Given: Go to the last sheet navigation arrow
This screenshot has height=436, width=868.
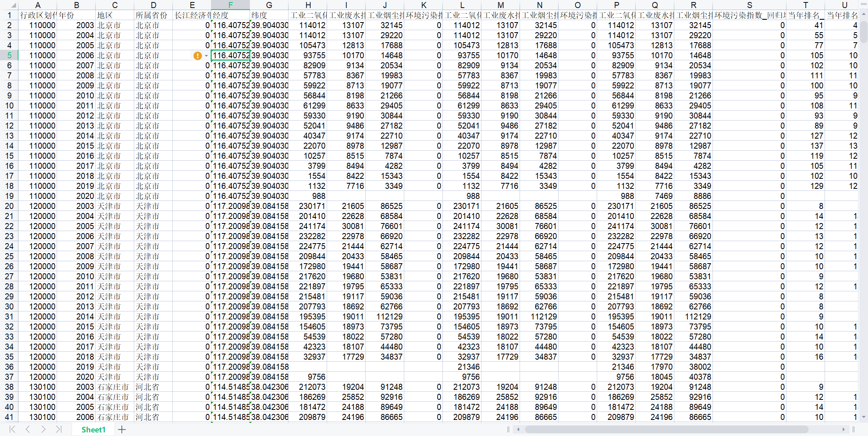Looking at the screenshot, I should click(x=59, y=429).
